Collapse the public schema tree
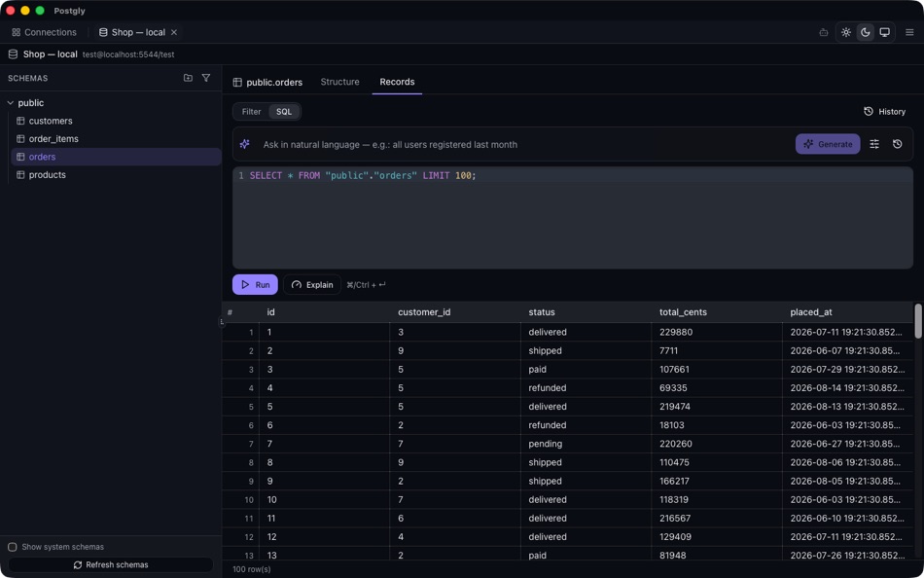 tap(10, 102)
